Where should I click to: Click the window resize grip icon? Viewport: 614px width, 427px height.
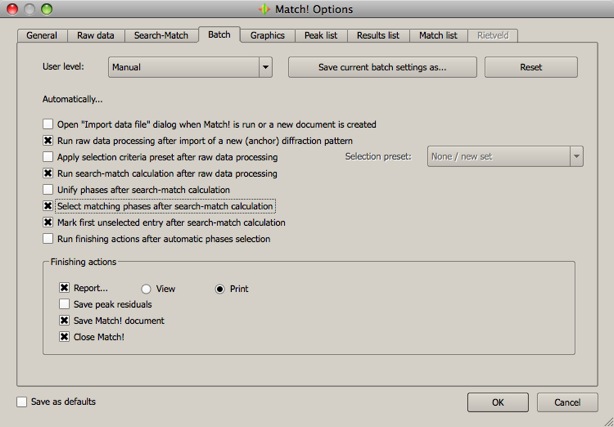point(607,420)
